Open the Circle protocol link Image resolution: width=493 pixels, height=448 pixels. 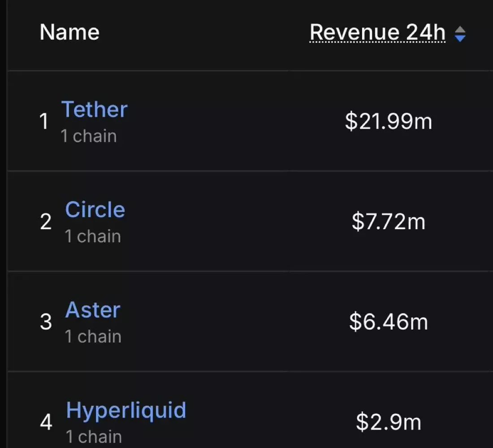coord(95,209)
